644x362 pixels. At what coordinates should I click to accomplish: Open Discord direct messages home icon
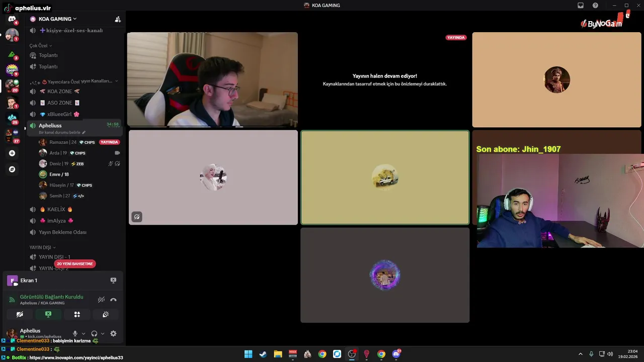12,19
